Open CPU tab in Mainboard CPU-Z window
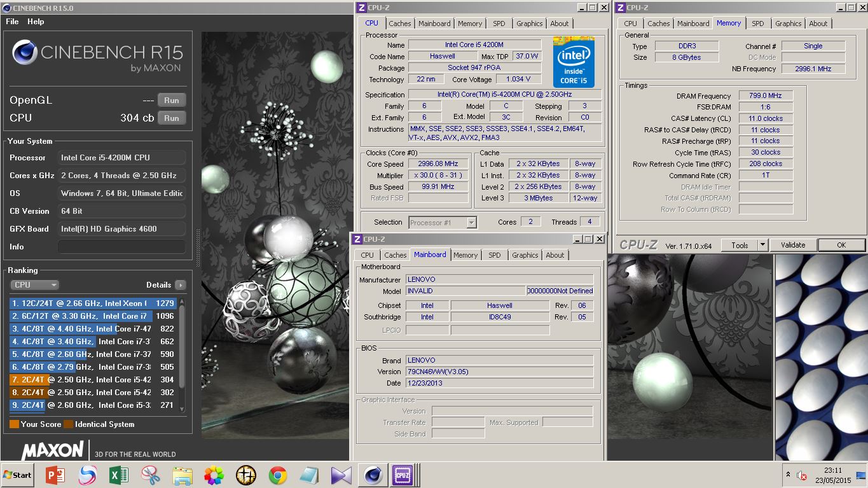 [x=368, y=255]
